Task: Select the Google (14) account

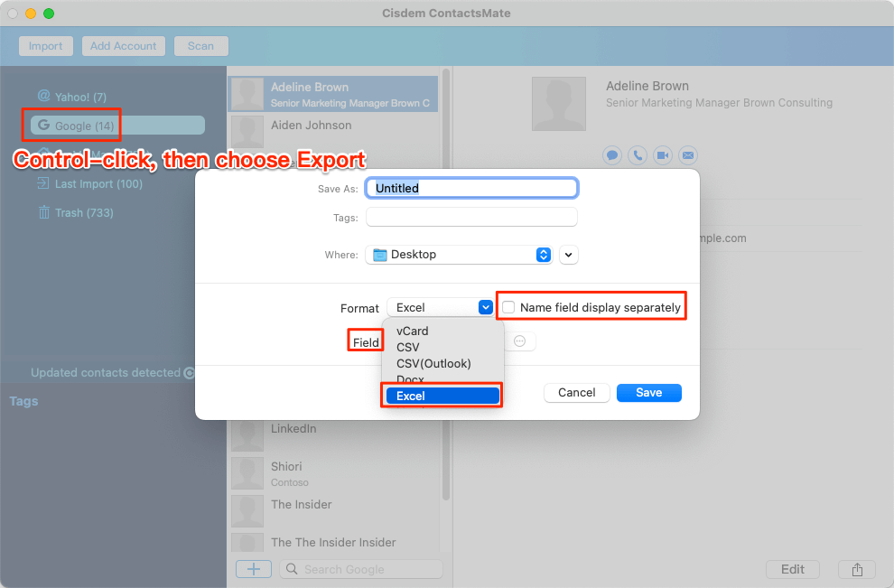Action: pos(117,126)
